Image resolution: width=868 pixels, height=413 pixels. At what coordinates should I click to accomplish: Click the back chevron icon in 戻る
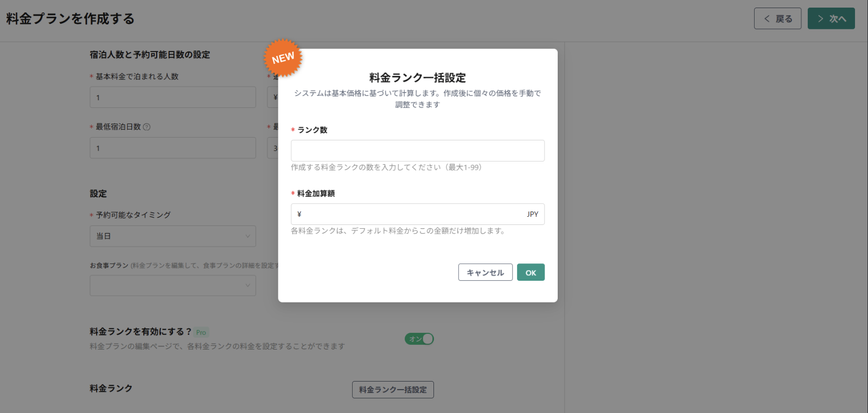767,18
